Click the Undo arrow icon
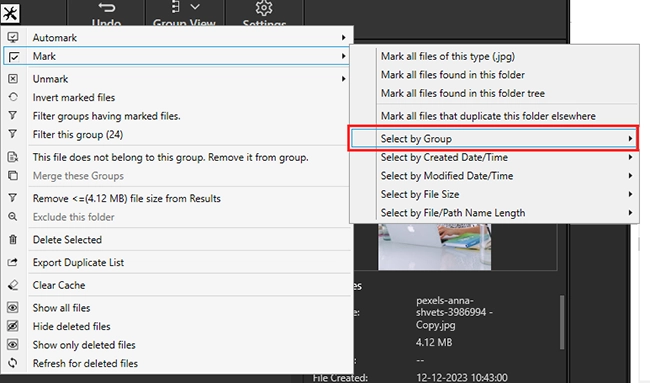 107,8
